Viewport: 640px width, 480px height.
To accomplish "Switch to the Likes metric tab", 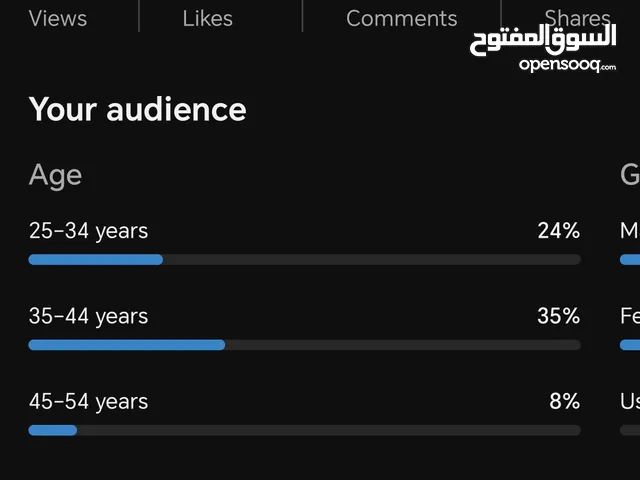I will click(207, 18).
